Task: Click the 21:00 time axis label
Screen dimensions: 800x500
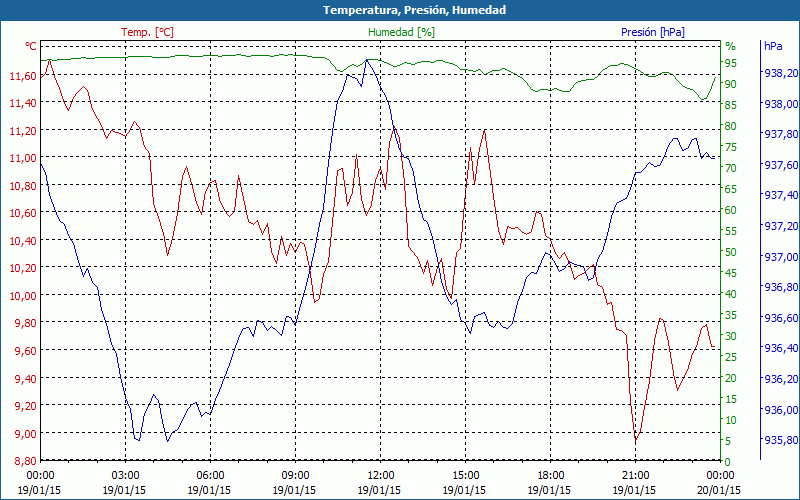Action: click(635, 476)
